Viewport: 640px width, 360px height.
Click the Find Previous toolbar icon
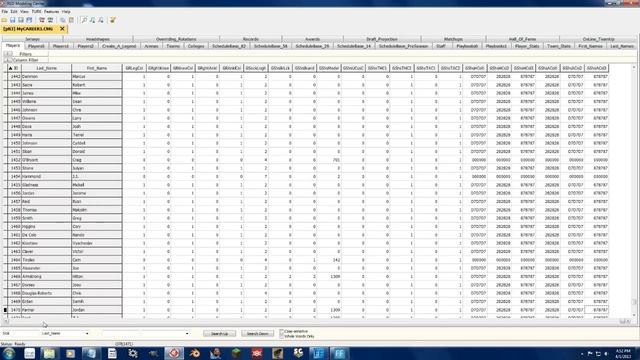coord(101,20)
